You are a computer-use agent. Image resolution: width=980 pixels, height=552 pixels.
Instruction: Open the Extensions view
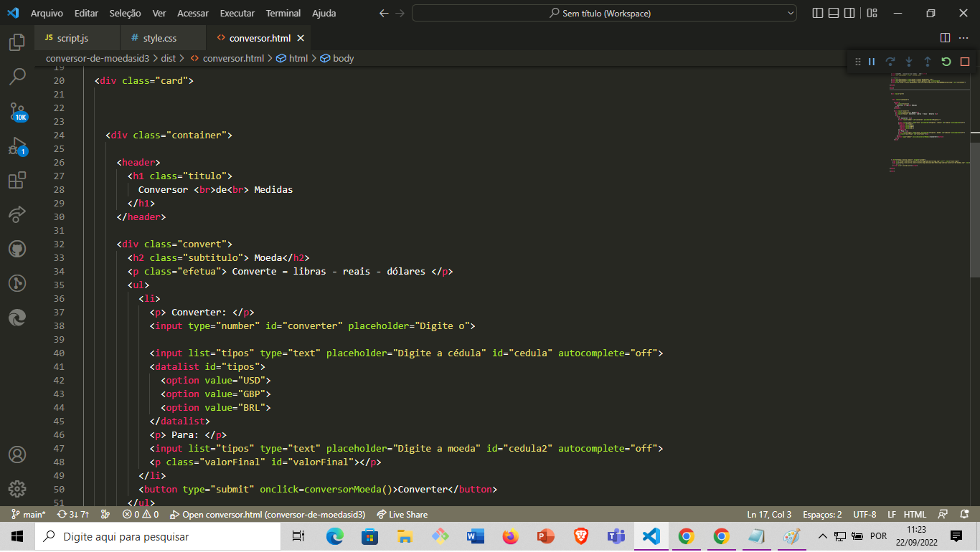coord(17,180)
